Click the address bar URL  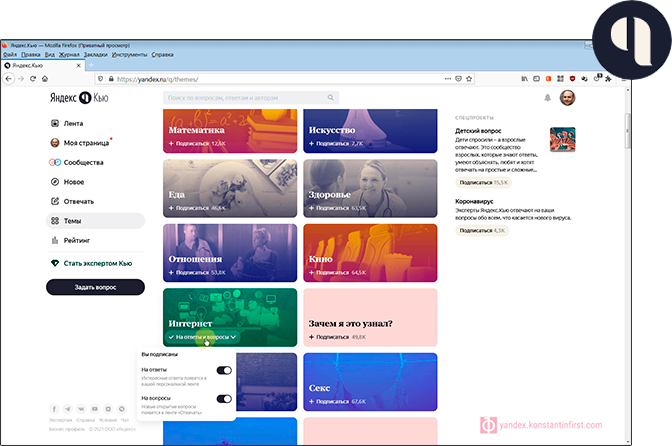pyautogui.click(x=157, y=79)
